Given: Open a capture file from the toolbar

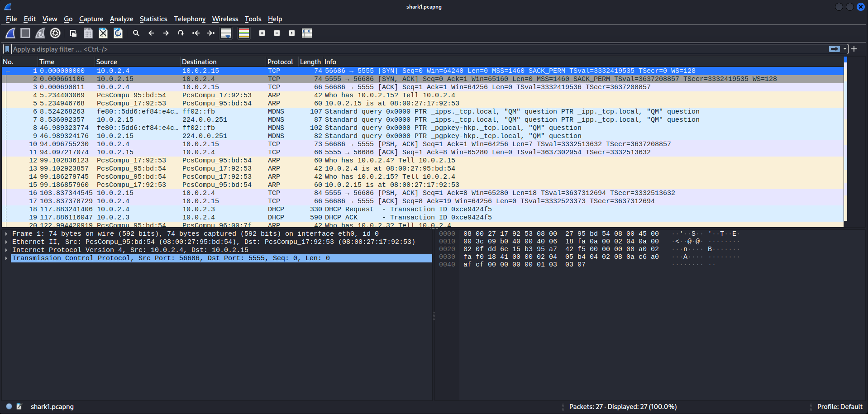Looking at the screenshot, I should click(x=73, y=33).
